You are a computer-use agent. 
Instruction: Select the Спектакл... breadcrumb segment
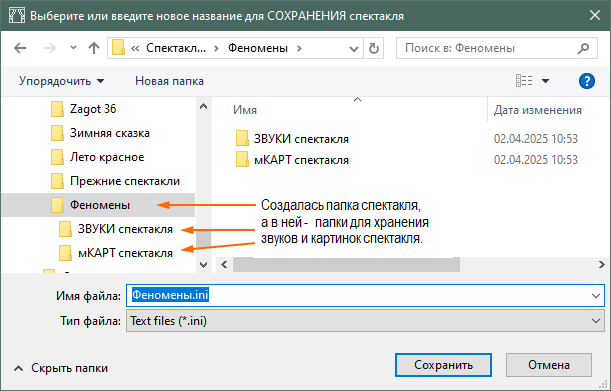(176, 48)
